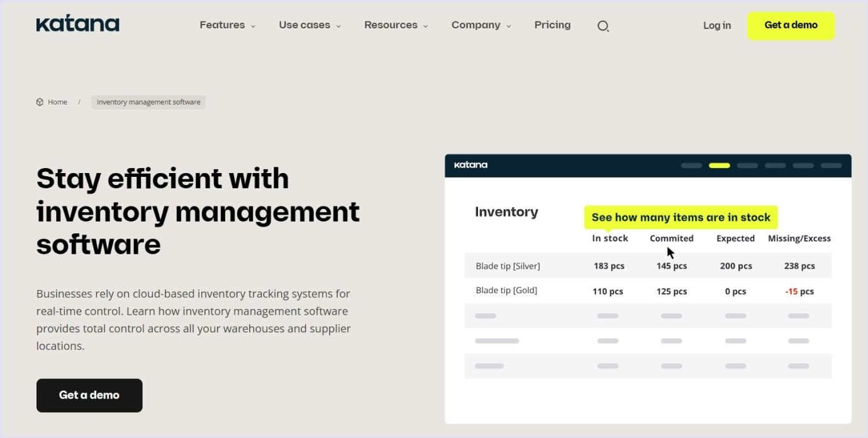868x438 pixels.
Task: Expand the Resources dropdown chevron
Action: tap(425, 26)
